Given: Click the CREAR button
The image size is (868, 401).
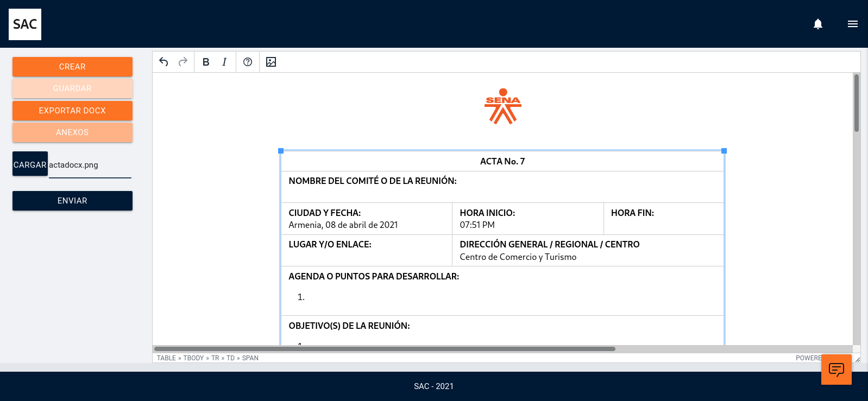Looking at the screenshot, I should click(x=72, y=67).
